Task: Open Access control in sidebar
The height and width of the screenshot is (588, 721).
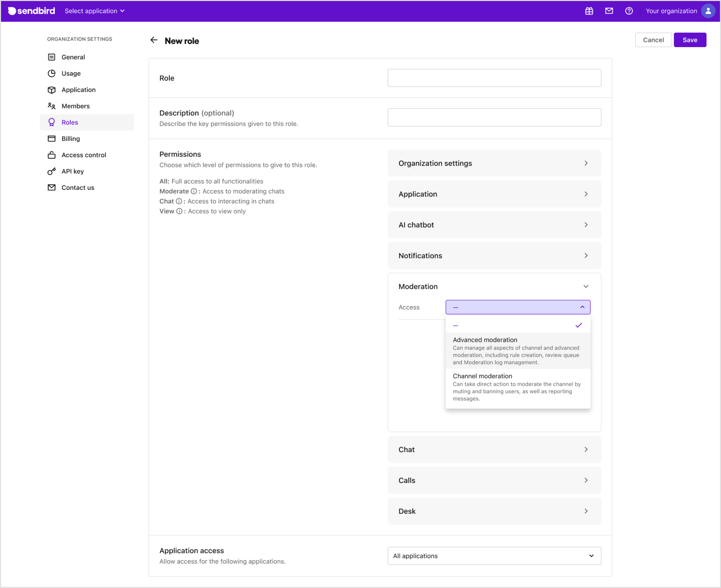Action: [x=87, y=155]
